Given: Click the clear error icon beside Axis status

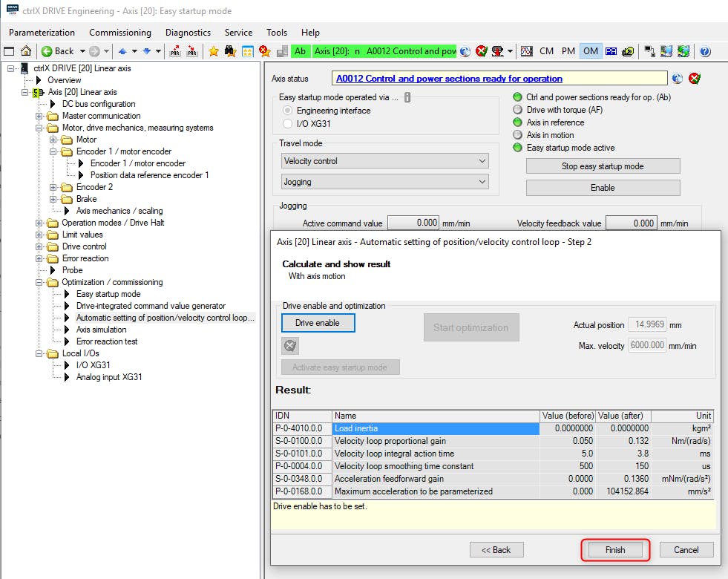Looking at the screenshot, I should click(x=695, y=79).
